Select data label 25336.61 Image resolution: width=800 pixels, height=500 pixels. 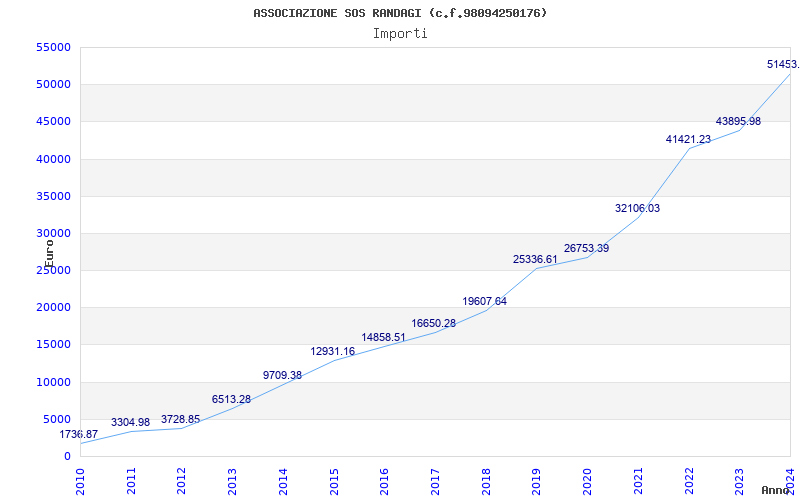(x=535, y=260)
